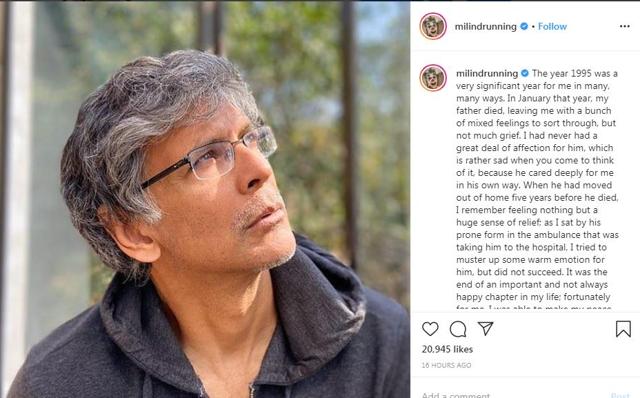Screen dimensions: 640x398
Task: Follow the milindrunning account
Action: [552, 27]
